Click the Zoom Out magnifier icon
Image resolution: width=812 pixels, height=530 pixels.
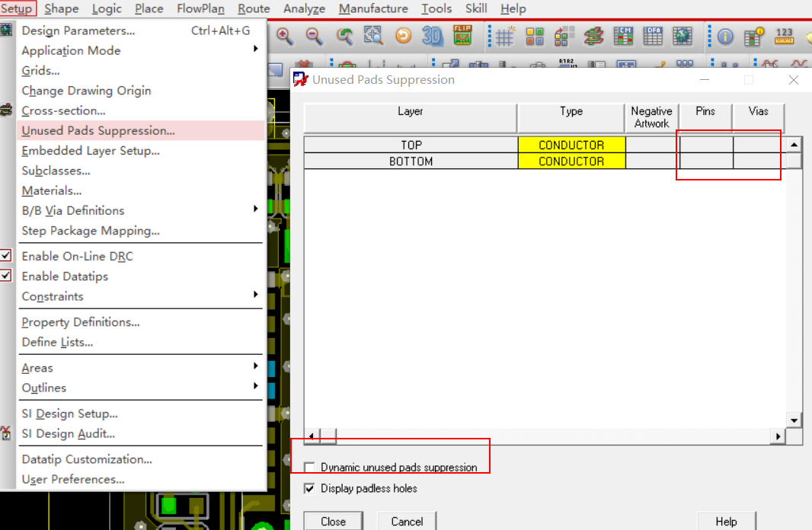[314, 37]
